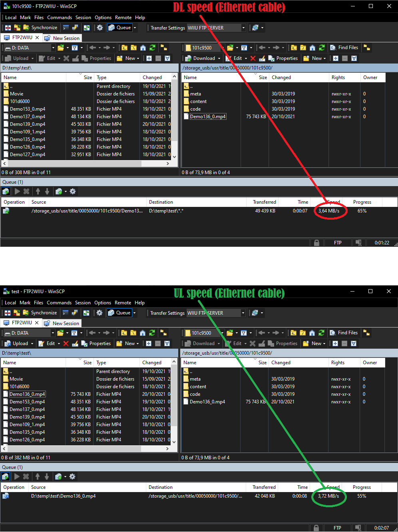Image resolution: width=398 pixels, height=532 pixels.
Task: Refresh local panel in 101c9500 window
Action: [152, 48]
